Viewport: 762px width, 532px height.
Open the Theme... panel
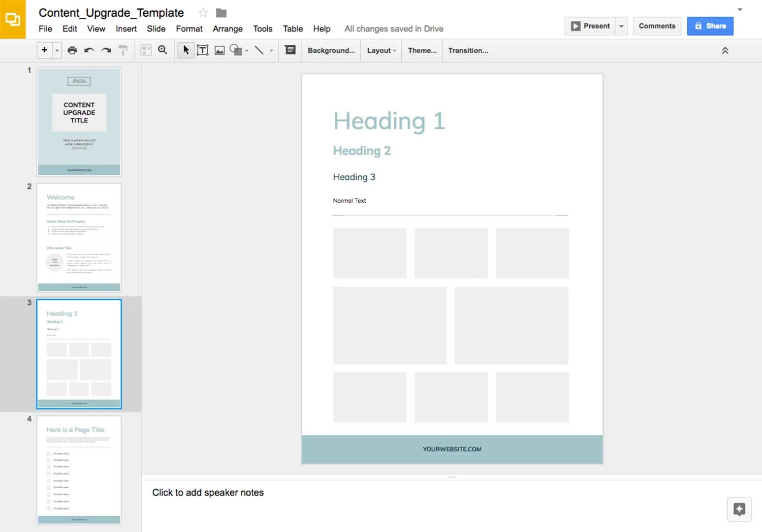(x=422, y=50)
